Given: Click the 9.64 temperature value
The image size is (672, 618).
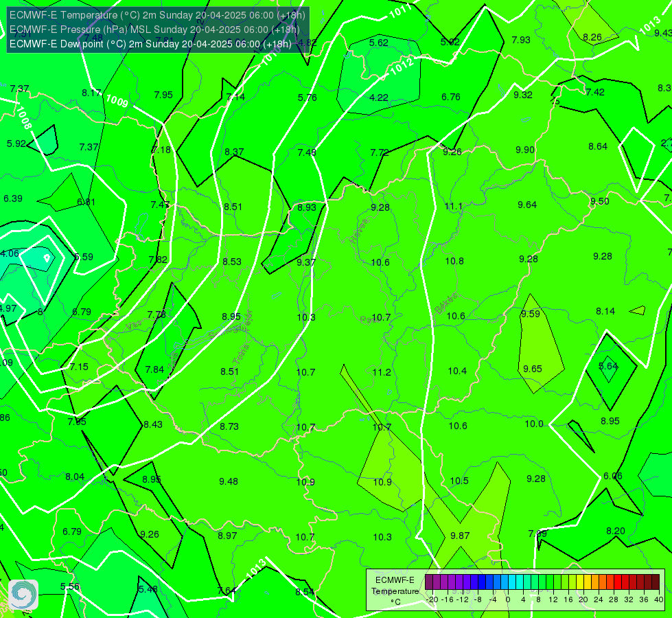Looking at the screenshot, I should click(x=527, y=205).
